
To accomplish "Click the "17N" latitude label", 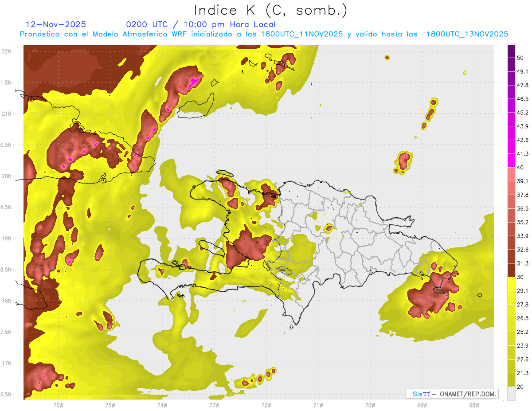I will click(6, 363).
